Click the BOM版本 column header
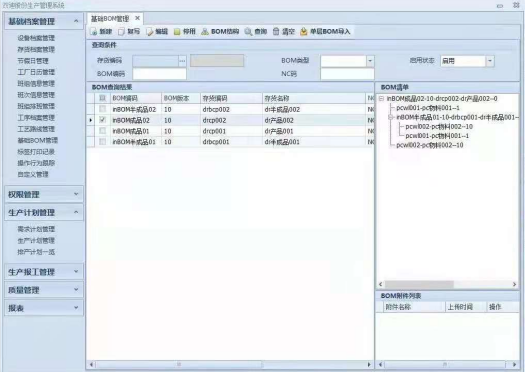This screenshot has height=372, width=525. [181, 98]
